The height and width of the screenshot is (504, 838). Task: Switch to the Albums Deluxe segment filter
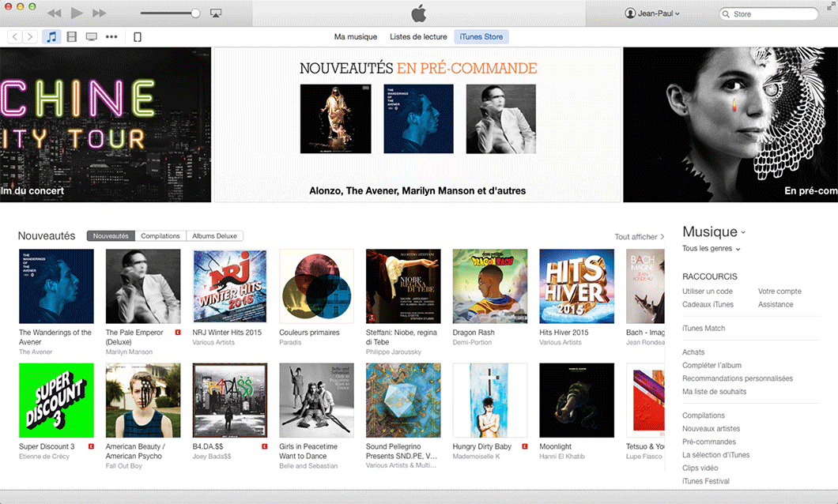pyautogui.click(x=215, y=236)
